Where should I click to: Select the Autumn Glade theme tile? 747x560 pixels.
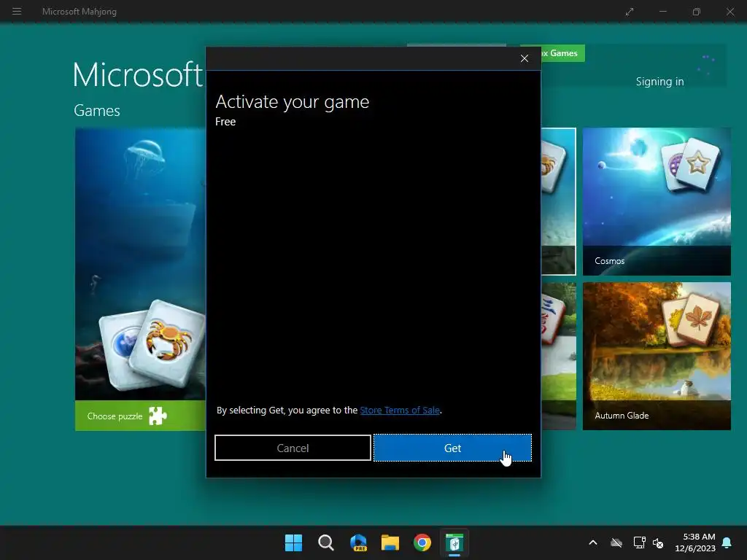[x=657, y=356]
